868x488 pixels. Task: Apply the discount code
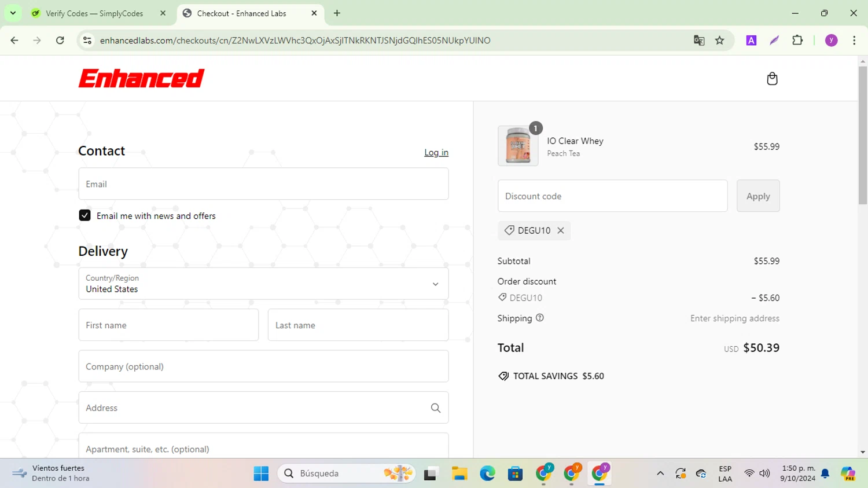click(x=758, y=196)
